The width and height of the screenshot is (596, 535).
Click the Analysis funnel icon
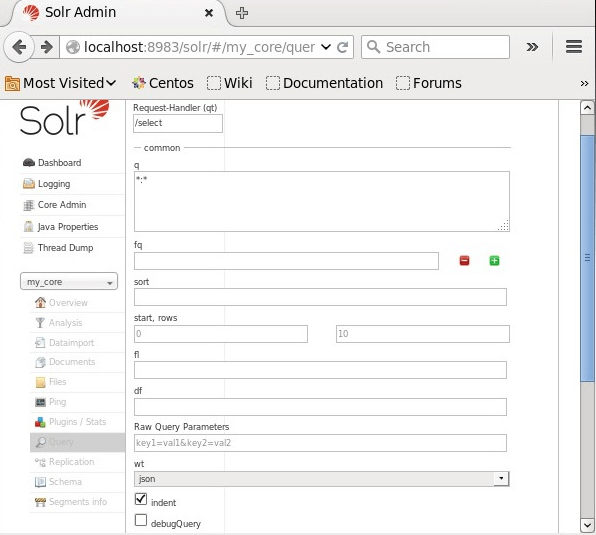click(x=40, y=323)
